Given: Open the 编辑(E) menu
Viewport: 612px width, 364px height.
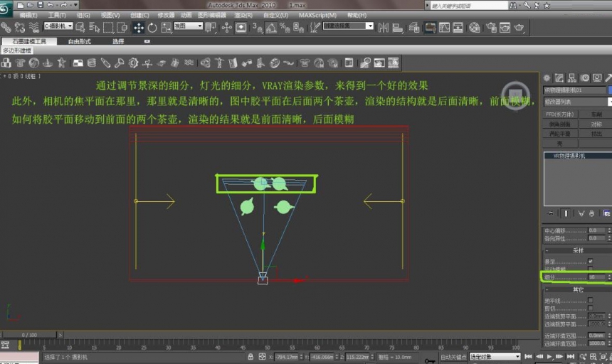Looking at the screenshot, I should [x=28, y=15].
